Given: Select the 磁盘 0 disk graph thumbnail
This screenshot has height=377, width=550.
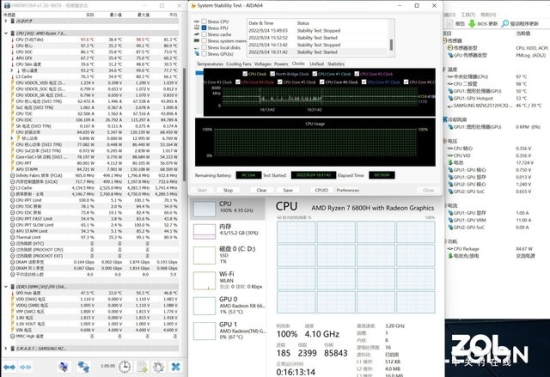Looking at the screenshot, I should (x=204, y=255).
